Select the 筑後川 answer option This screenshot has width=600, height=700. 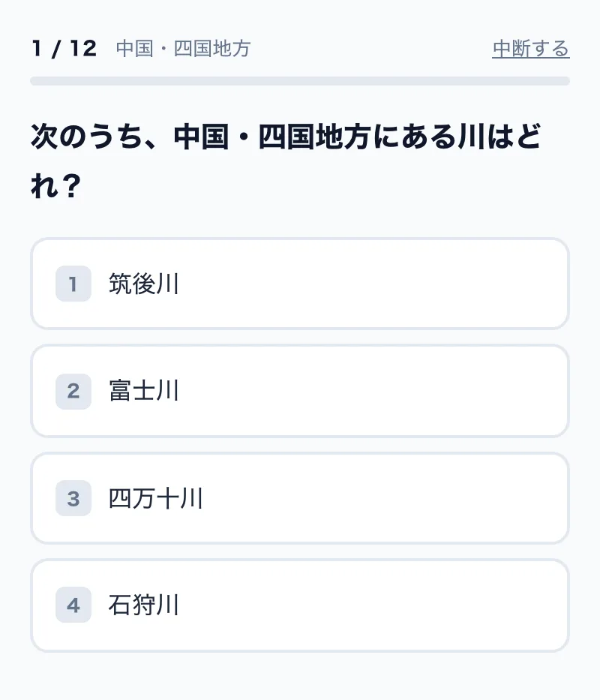pos(300,284)
